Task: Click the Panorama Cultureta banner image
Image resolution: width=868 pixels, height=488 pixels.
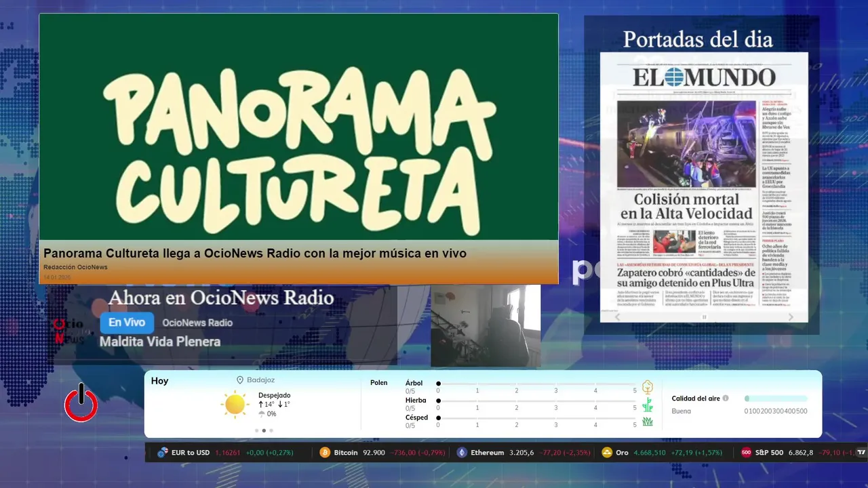Action: pyautogui.click(x=298, y=127)
